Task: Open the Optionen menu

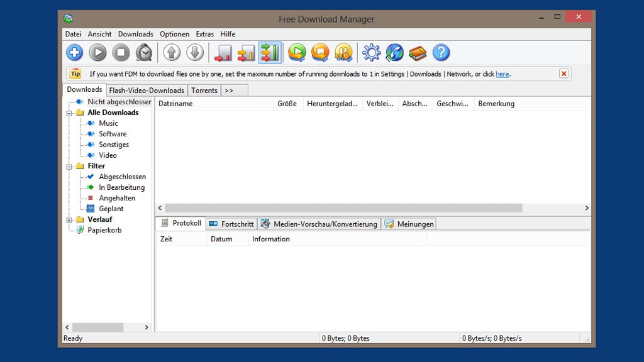Action: [x=175, y=34]
